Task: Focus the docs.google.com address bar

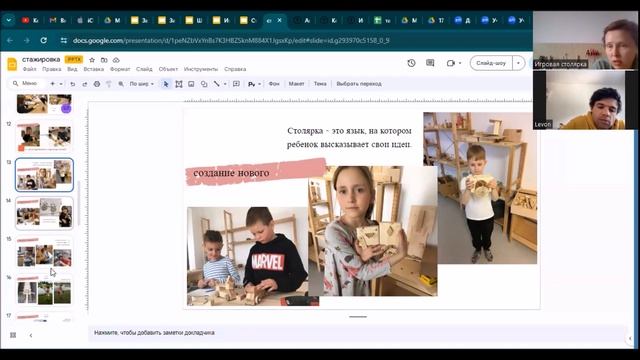Action: pyautogui.click(x=231, y=40)
